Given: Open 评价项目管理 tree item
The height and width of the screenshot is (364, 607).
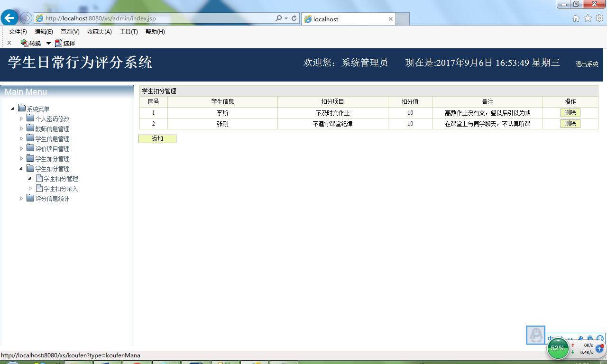Looking at the screenshot, I should (x=52, y=149).
